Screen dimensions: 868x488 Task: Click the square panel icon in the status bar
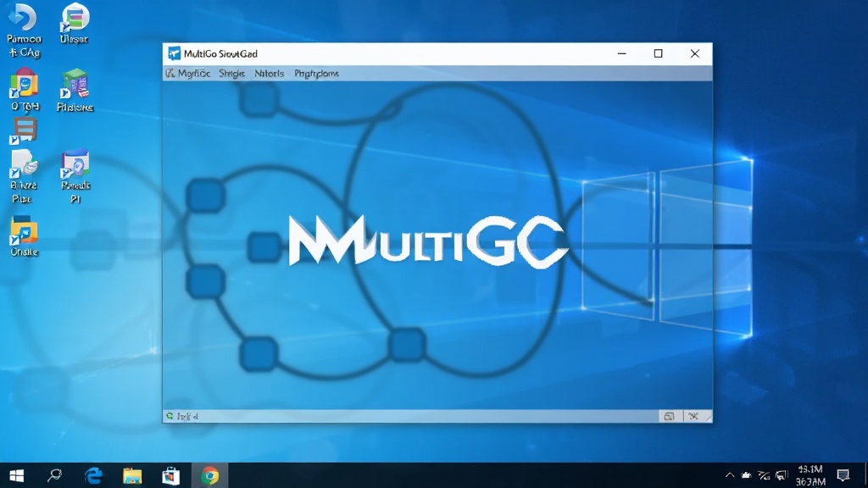(x=670, y=416)
